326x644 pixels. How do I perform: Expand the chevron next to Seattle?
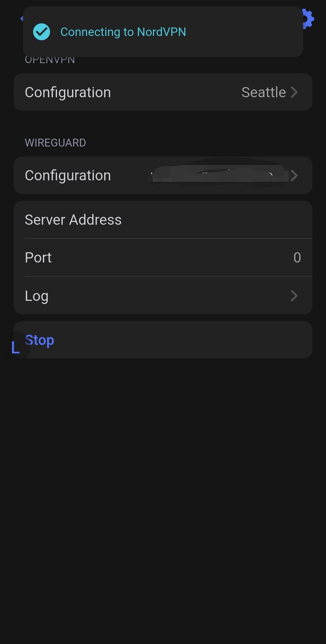tap(294, 92)
